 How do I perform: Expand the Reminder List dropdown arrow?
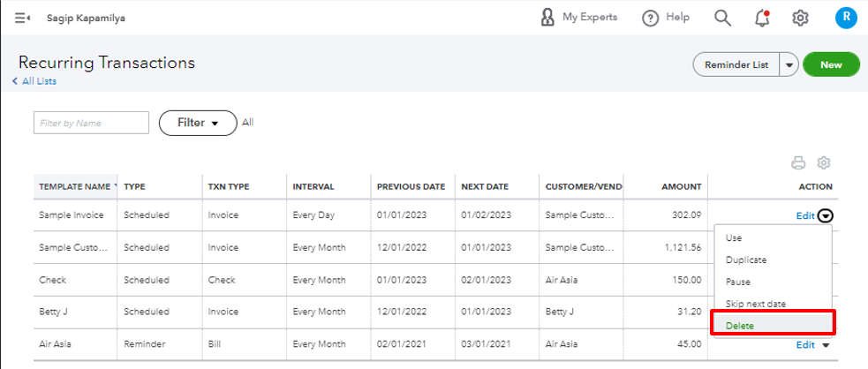[789, 64]
